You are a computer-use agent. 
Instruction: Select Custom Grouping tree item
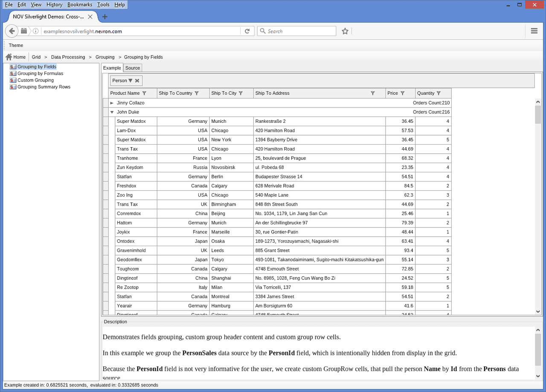pos(35,80)
